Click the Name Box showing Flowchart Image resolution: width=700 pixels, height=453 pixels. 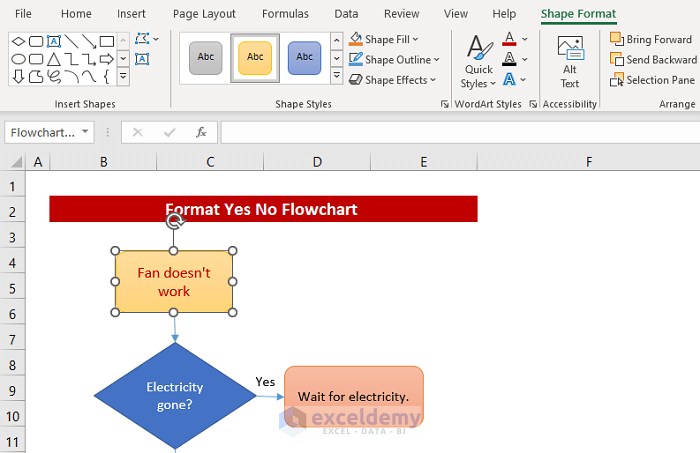(43, 133)
